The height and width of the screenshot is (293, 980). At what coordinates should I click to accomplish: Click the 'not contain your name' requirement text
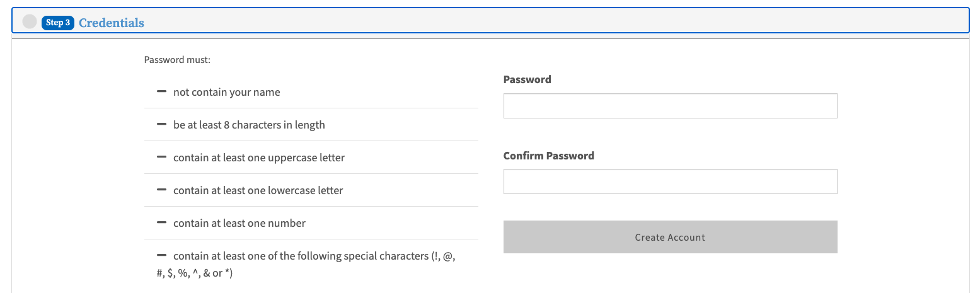(x=226, y=93)
